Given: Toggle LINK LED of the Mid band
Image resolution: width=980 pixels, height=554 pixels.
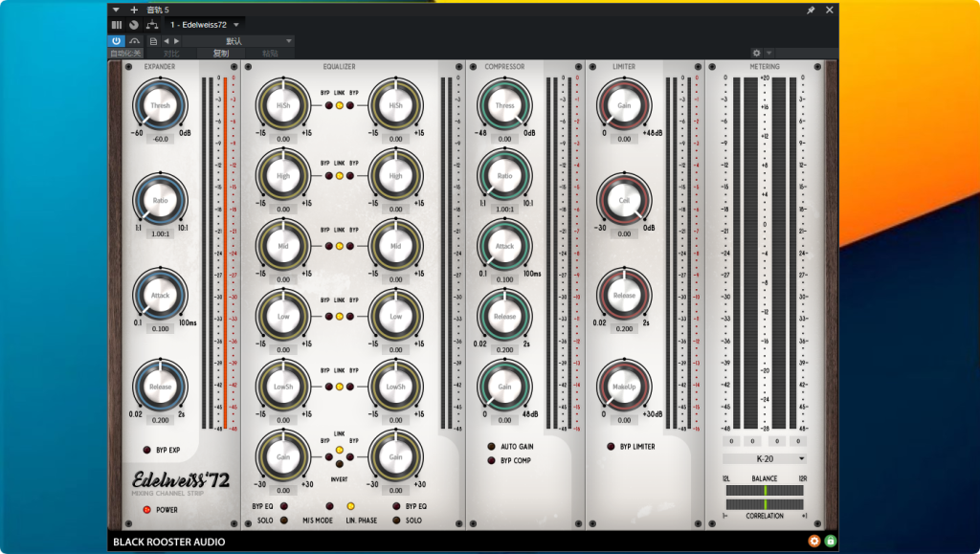Looking at the screenshot, I should [x=340, y=246].
